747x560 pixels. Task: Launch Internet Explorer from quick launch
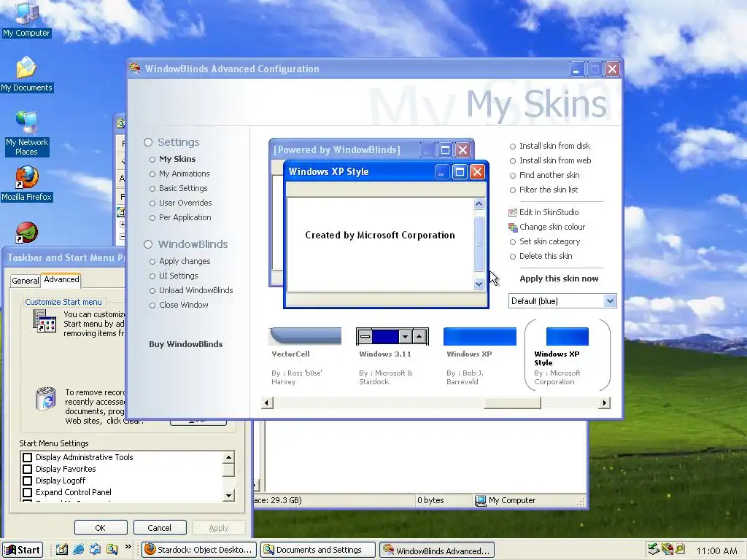79,549
